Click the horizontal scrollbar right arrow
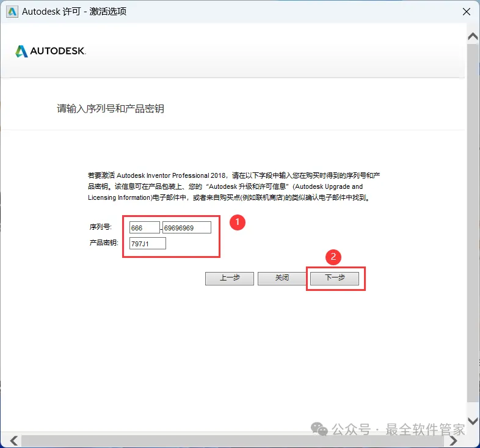480x448 pixels. (453, 441)
